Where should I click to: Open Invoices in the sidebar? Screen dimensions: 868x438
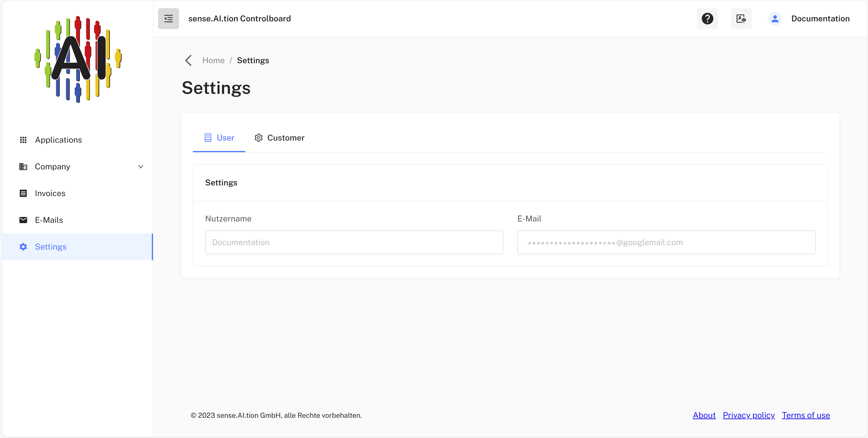[78, 193]
